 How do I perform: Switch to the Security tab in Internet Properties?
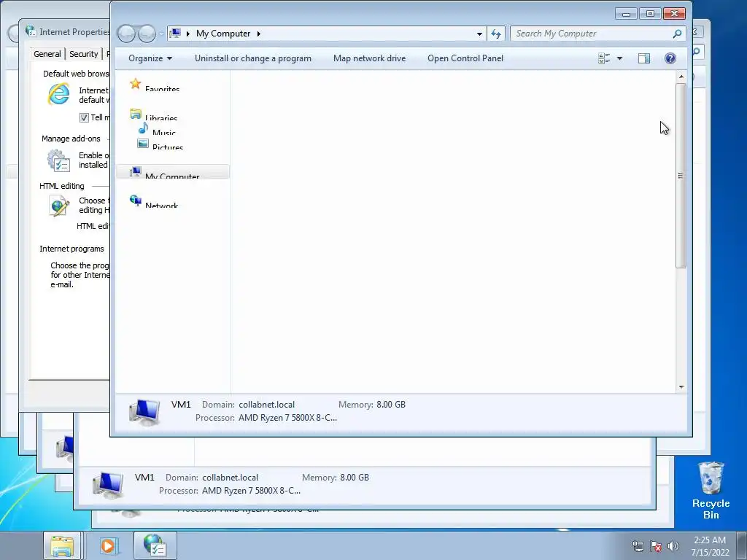[83, 54]
